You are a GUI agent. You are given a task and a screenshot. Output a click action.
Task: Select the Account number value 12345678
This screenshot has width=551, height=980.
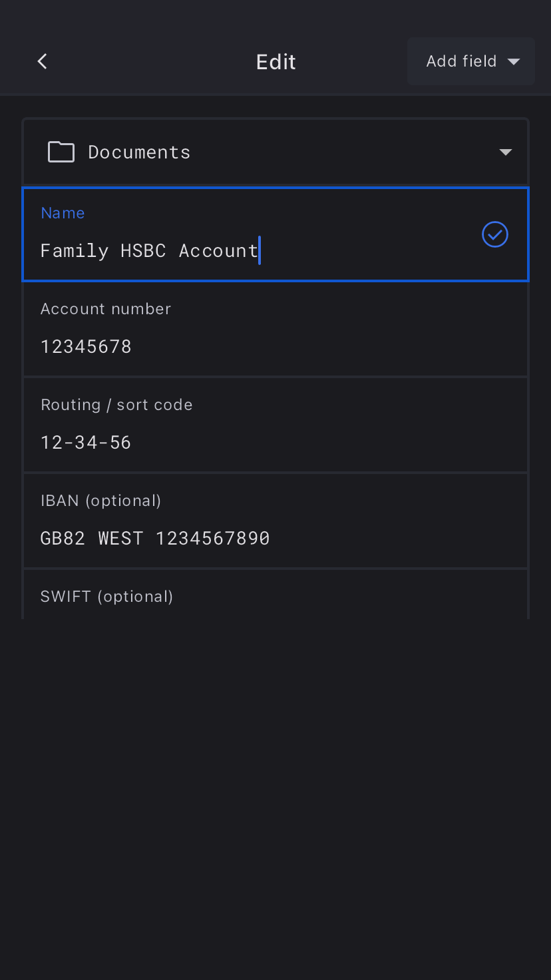pyautogui.click(x=87, y=347)
